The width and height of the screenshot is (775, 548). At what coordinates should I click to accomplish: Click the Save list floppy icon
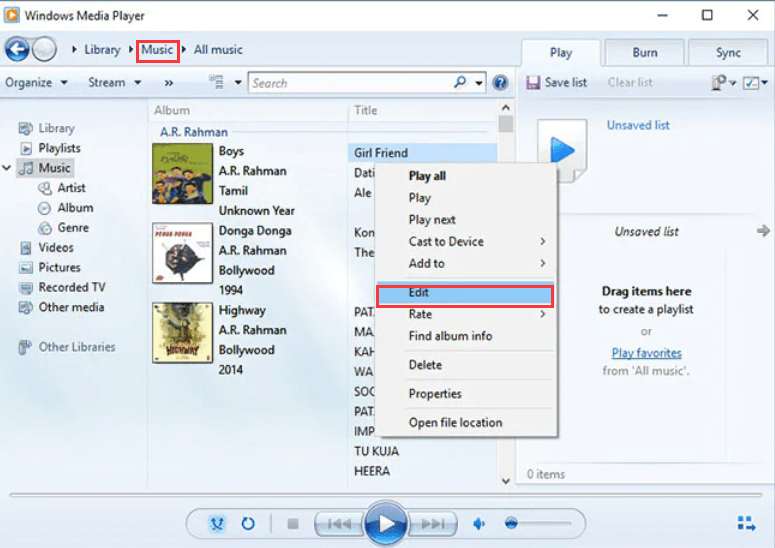(533, 83)
